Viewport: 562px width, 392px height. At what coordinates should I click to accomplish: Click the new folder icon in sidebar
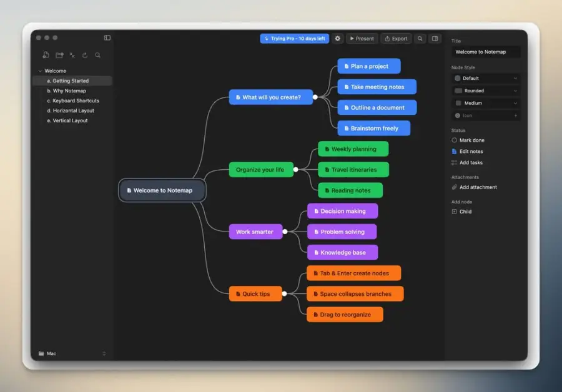(59, 55)
